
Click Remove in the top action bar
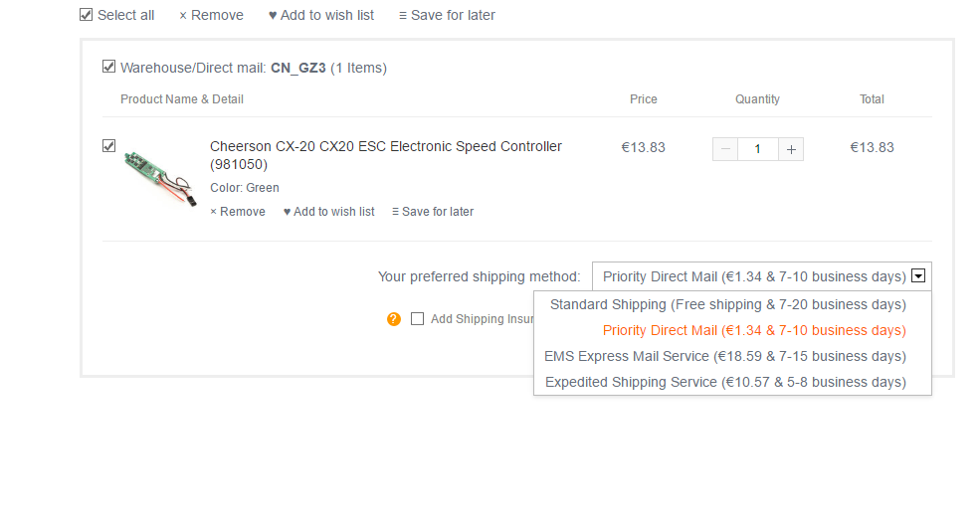211,15
